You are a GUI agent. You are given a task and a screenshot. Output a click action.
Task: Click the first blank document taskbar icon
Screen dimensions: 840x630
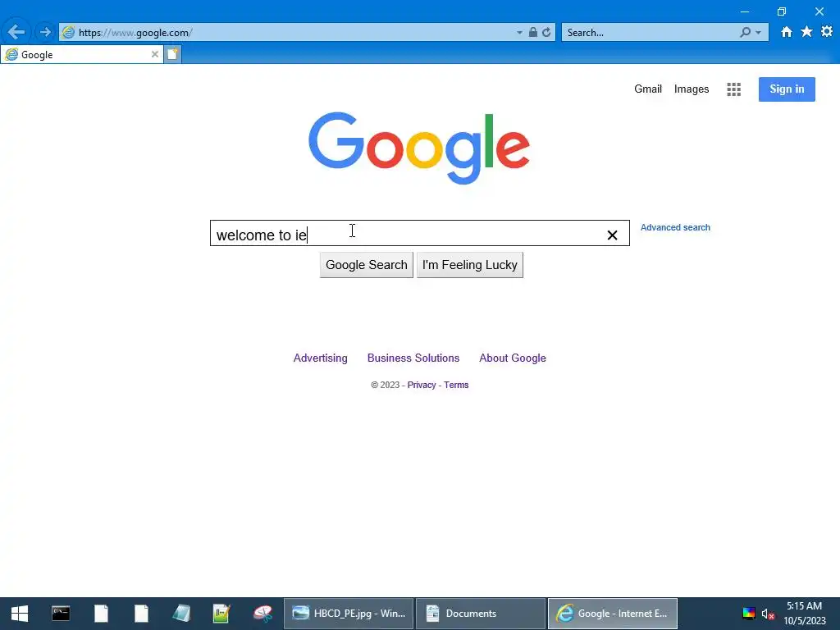point(101,614)
